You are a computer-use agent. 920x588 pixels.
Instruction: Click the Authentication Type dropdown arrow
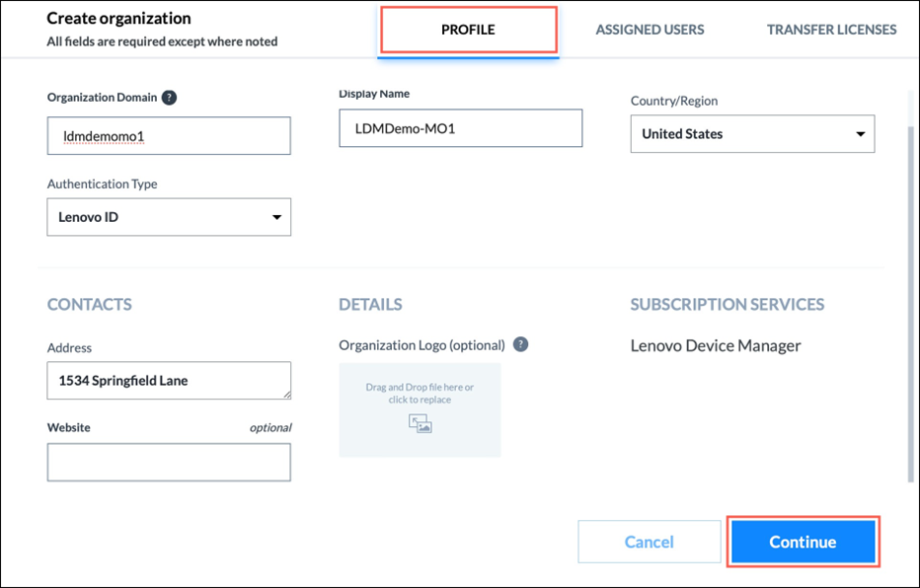tap(276, 217)
